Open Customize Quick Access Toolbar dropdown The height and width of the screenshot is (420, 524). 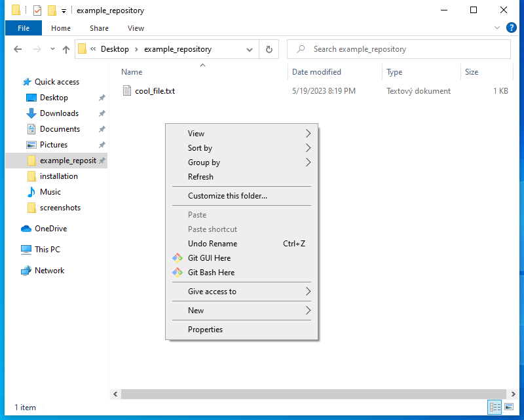pos(64,11)
